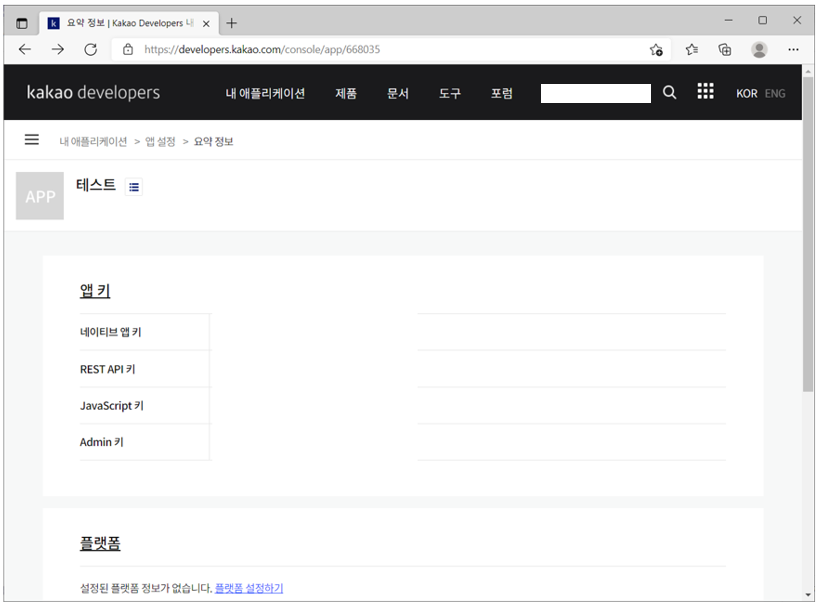Open the tab actions icon left of the tab
Viewport: 820px width, 607px height.
point(21,24)
